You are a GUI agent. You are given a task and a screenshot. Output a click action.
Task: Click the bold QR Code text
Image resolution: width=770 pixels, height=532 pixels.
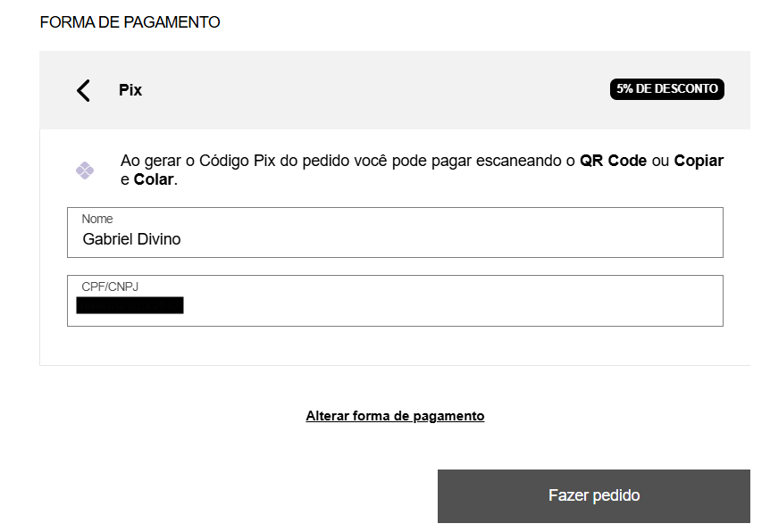pyautogui.click(x=613, y=161)
